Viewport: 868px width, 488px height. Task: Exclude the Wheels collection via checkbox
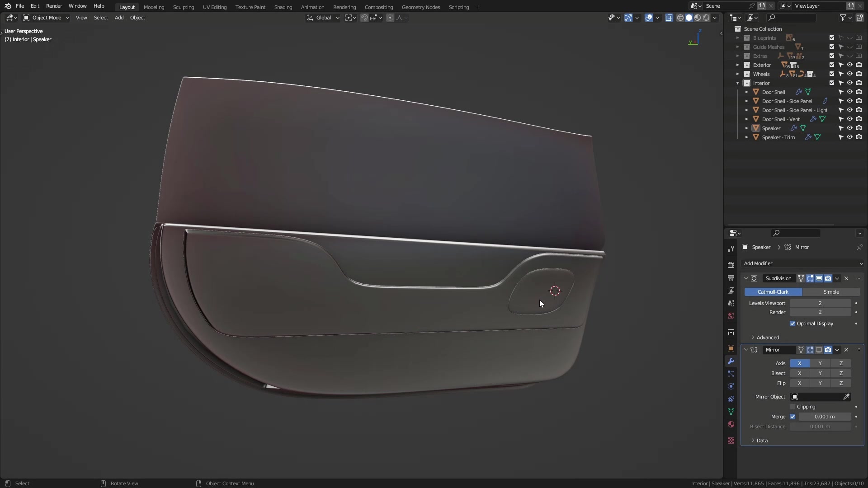(831, 74)
